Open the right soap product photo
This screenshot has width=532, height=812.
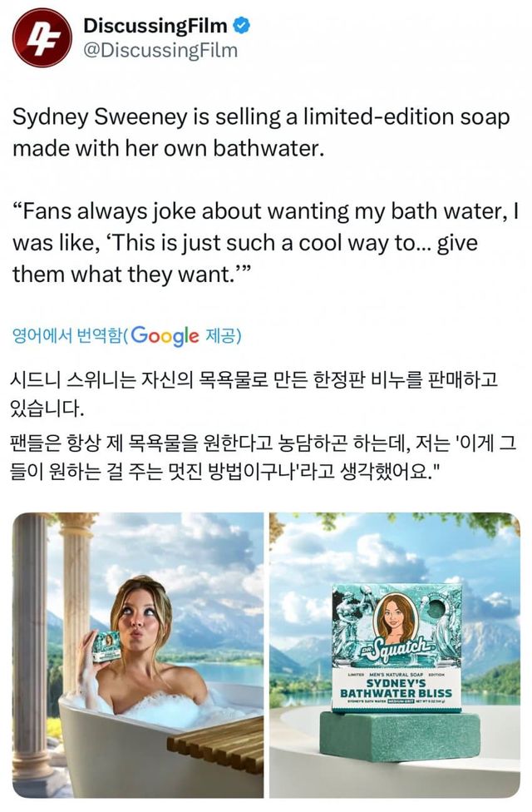pos(395,655)
